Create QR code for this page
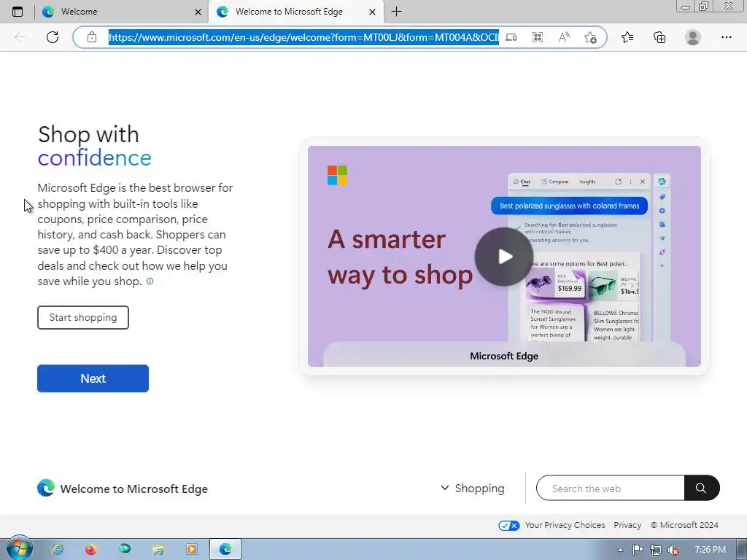 [538, 37]
